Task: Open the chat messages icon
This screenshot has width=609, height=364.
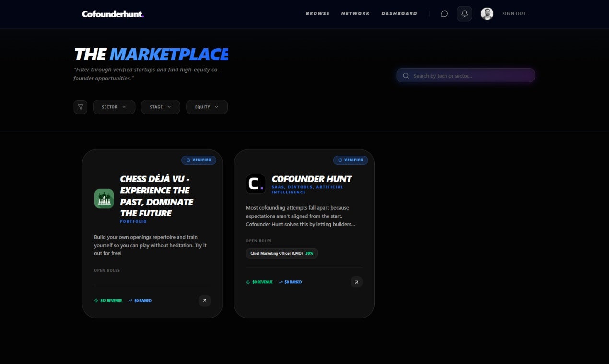Action: point(444,13)
